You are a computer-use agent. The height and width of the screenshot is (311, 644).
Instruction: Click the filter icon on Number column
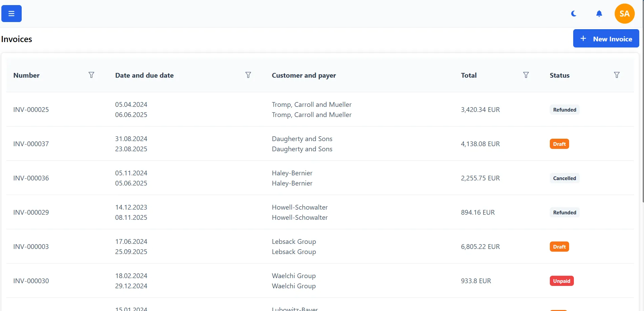[91, 75]
